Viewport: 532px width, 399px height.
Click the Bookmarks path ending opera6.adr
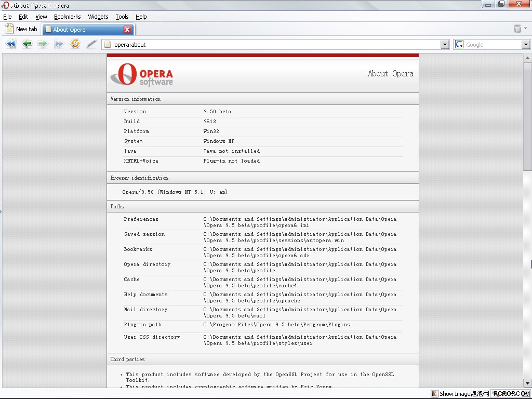300,252
